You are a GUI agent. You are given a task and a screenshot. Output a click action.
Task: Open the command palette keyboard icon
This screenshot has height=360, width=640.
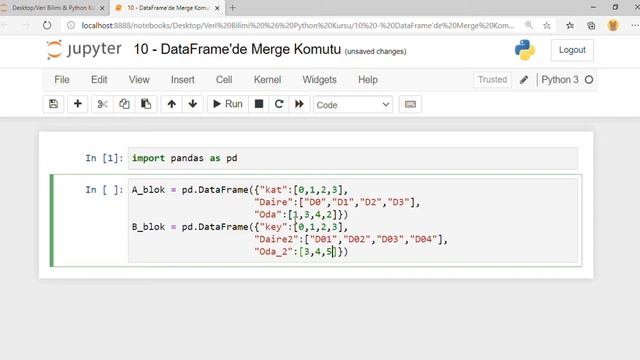click(410, 104)
